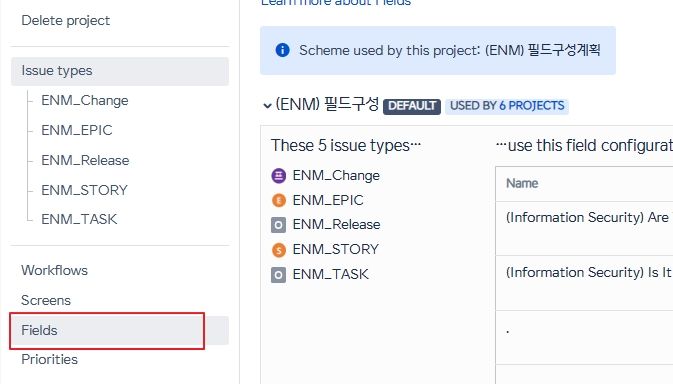Open Workflows settings in sidebar
The width and height of the screenshot is (673, 384).
pos(55,270)
